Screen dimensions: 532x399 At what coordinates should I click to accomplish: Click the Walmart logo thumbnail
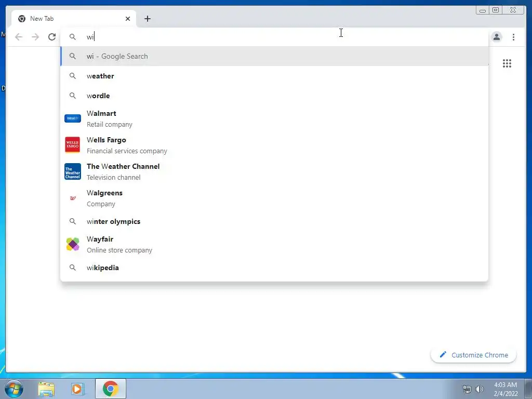point(73,118)
